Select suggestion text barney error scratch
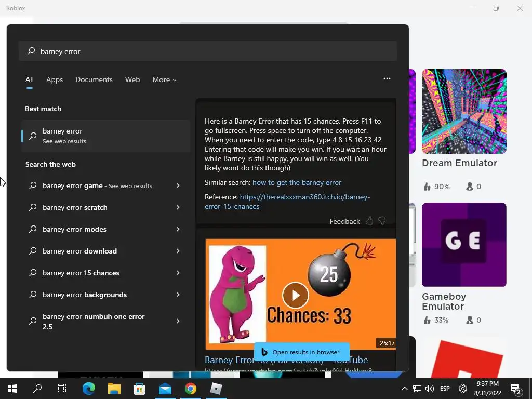 (x=75, y=207)
